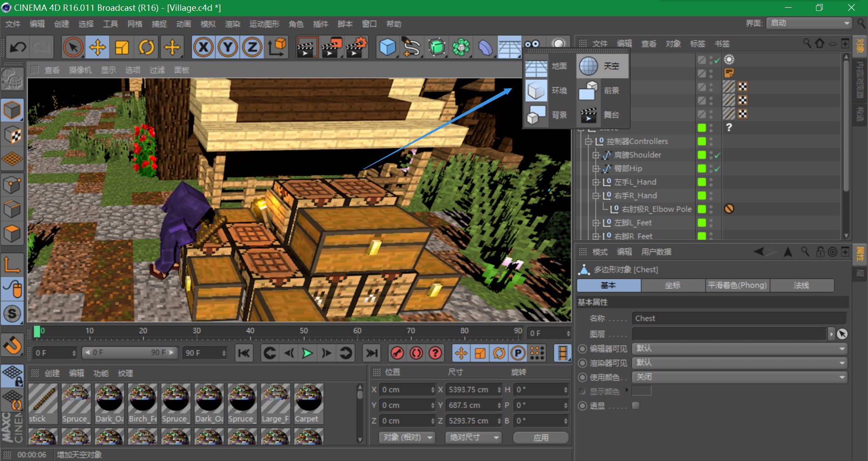This screenshot has width=868, height=461.
Task: Open 编辑器可见 dropdown
Action: (x=740, y=348)
